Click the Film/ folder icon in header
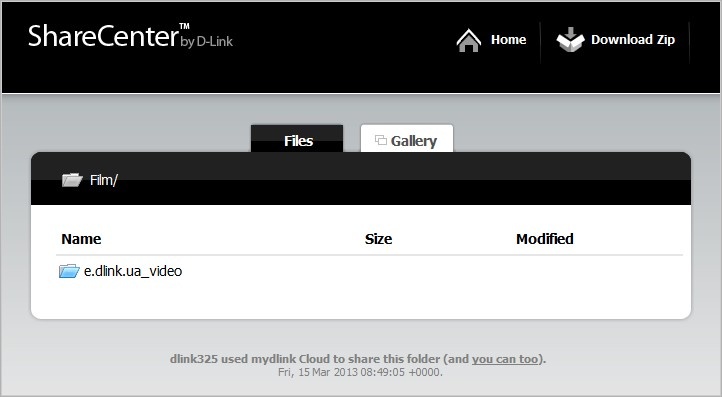The width and height of the screenshot is (722, 397). click(x=72, y=180)
